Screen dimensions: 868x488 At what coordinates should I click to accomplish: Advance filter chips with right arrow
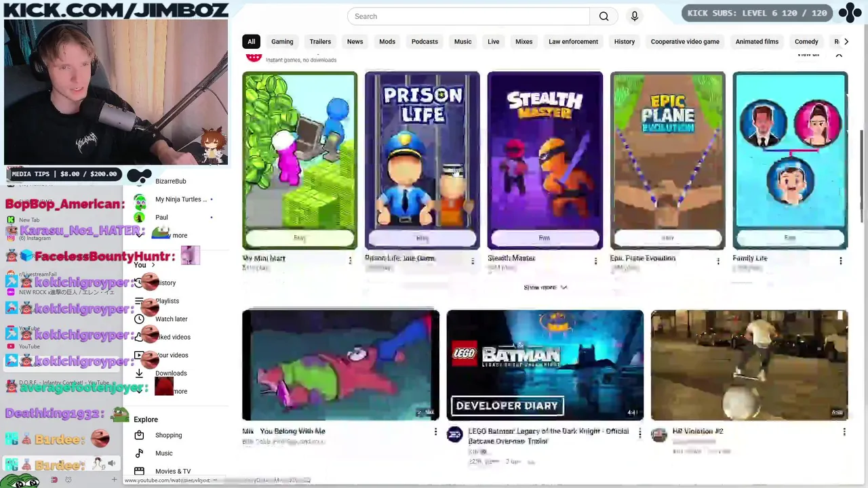click(846, 41)
